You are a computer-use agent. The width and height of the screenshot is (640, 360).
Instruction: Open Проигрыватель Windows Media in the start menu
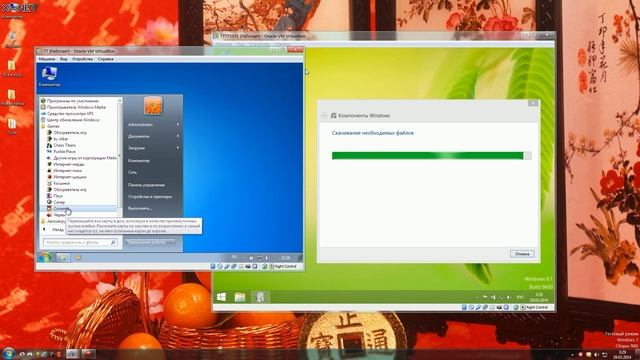pos(73,107)
